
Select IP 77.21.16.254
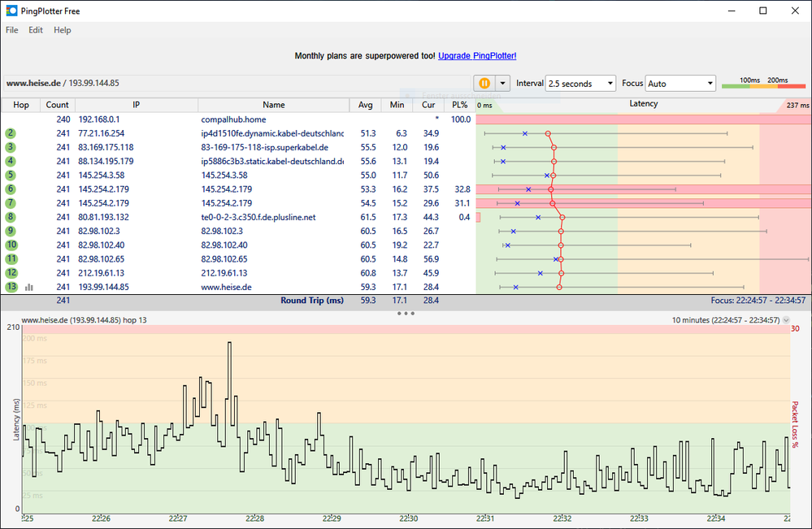(102, 133)
